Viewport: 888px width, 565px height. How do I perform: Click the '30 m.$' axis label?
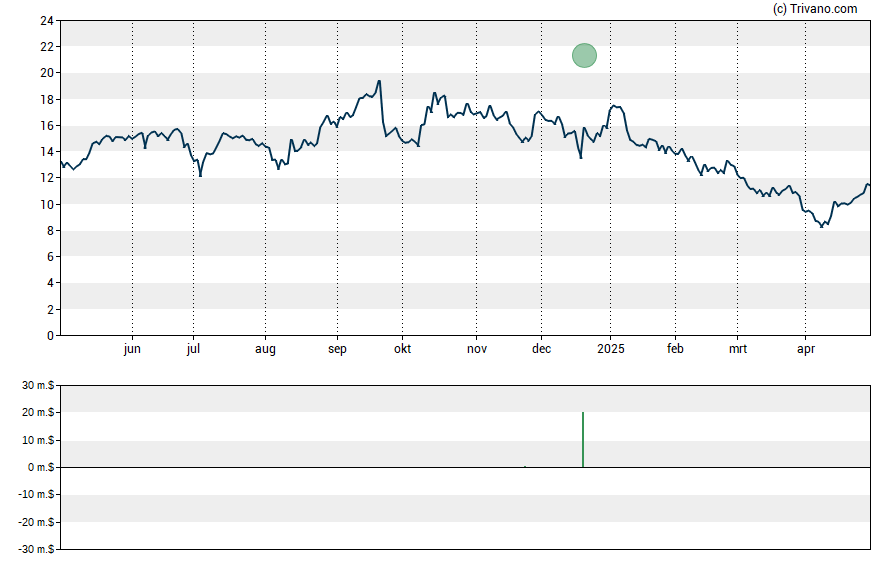coord(38,386)
